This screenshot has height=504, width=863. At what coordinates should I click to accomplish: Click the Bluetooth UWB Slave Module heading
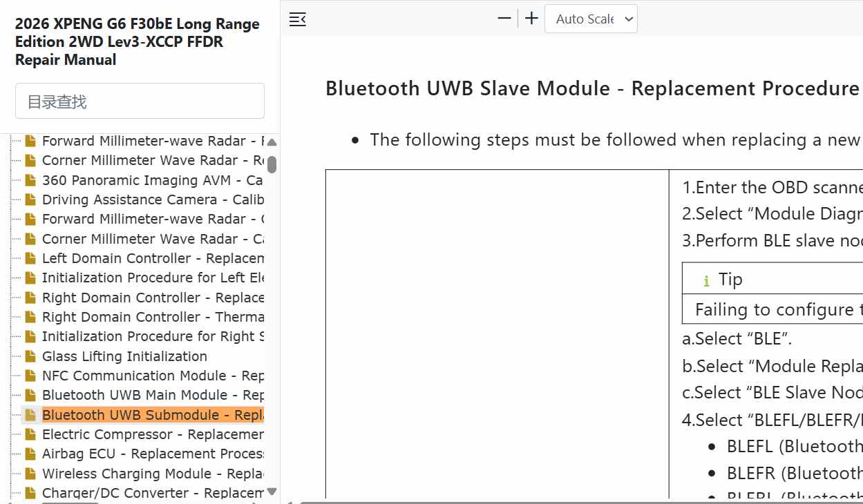click(x=592, y=88)
